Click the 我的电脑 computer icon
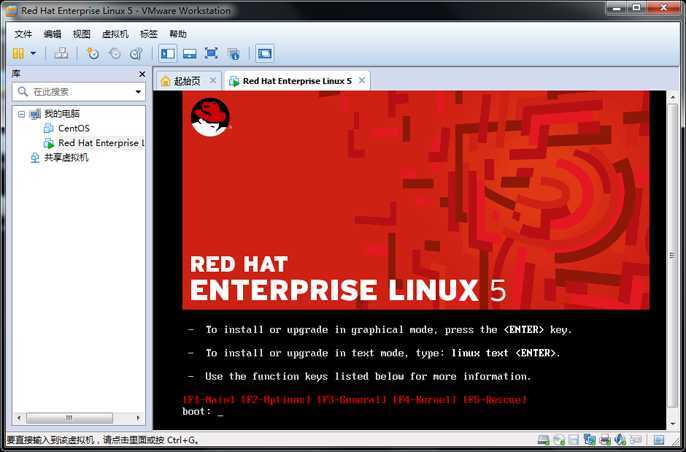The width and height of the screenshot is (686, 452). pos(35,114)
